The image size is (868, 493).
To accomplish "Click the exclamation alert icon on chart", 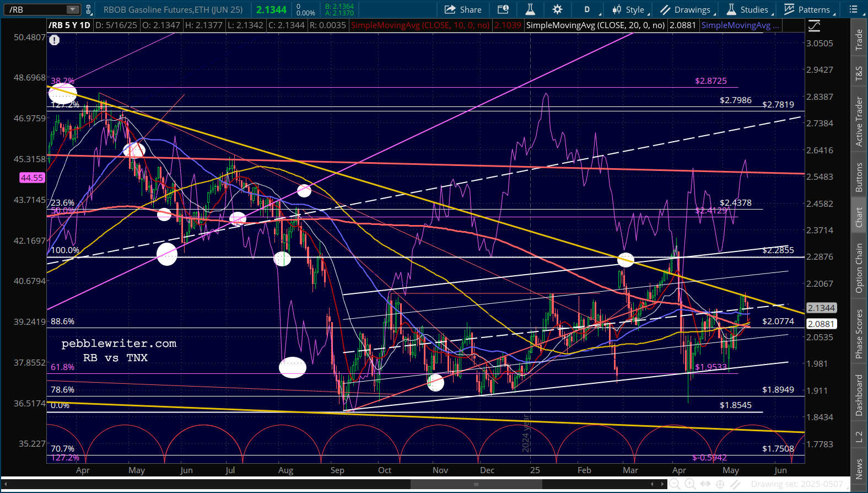I will (x=54, y=40).
